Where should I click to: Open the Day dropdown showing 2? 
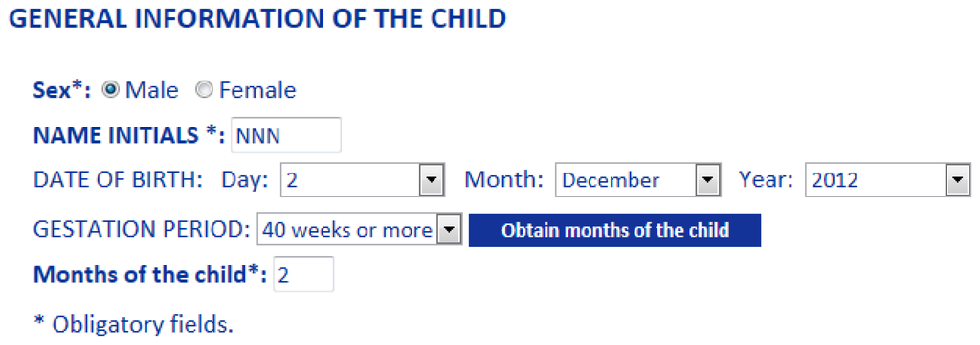click(x=363, y=180)
